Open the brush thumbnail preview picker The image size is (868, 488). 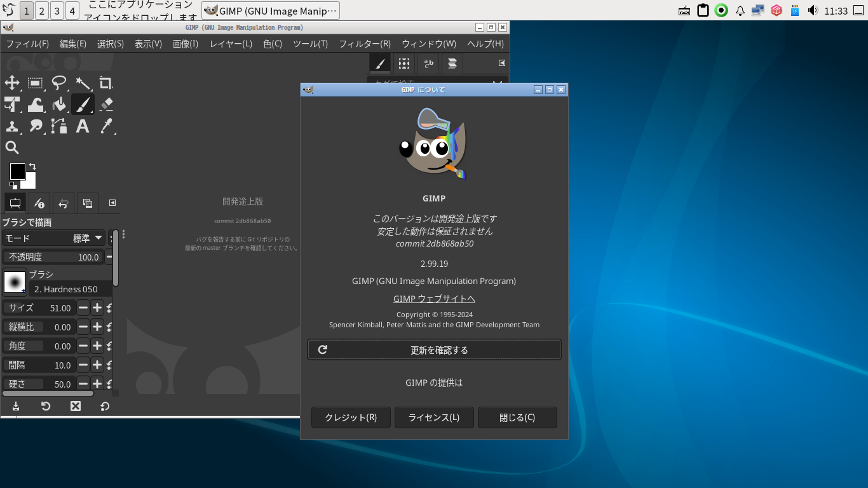15,282
